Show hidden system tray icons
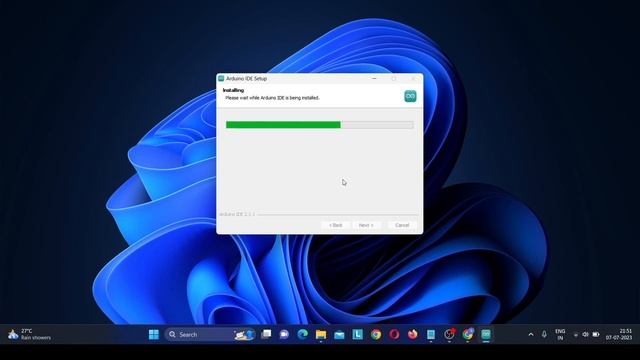This screenshot has height=360, width=640. click(x=531, y=335)
